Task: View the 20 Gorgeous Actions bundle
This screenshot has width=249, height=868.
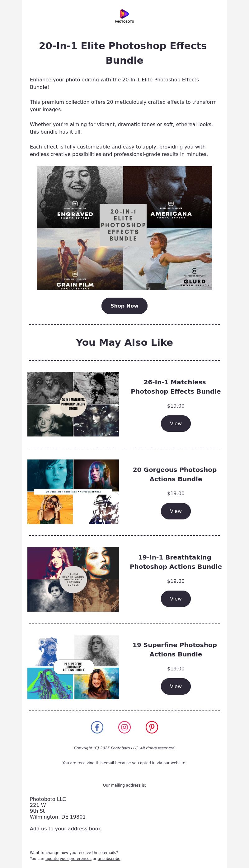Action: click(176, 511)
